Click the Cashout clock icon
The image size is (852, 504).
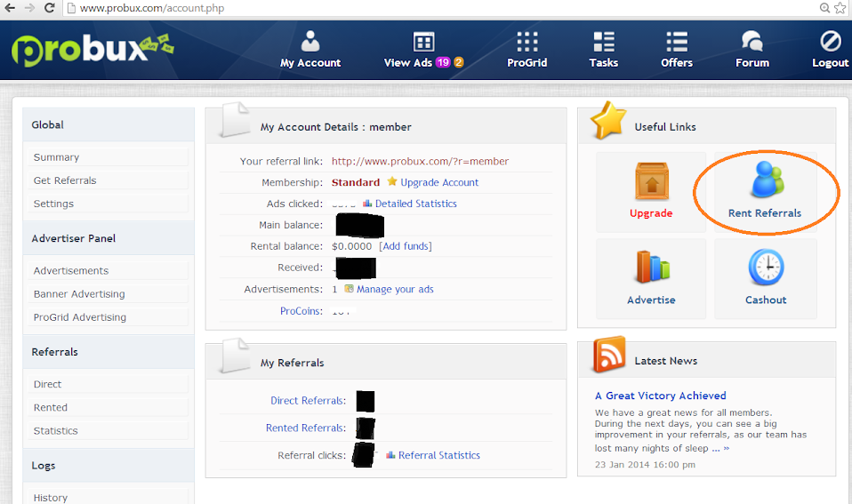pyautogui.click(x=766, y=268)
